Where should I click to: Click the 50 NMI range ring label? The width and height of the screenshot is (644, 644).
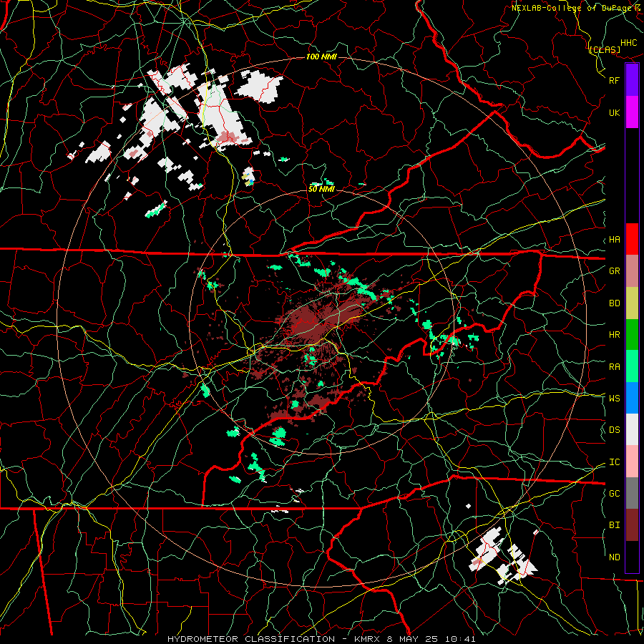(x=321, y=190)
